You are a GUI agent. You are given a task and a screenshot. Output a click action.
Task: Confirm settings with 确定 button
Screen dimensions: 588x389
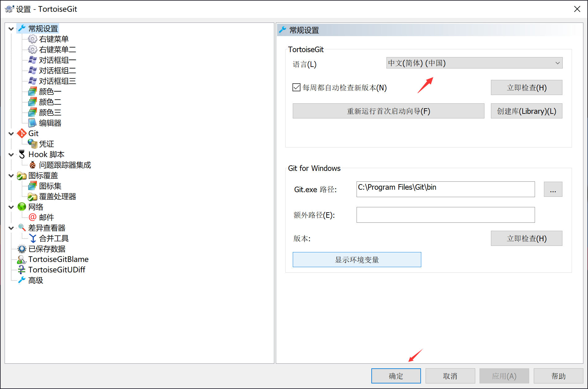[396, 376]
